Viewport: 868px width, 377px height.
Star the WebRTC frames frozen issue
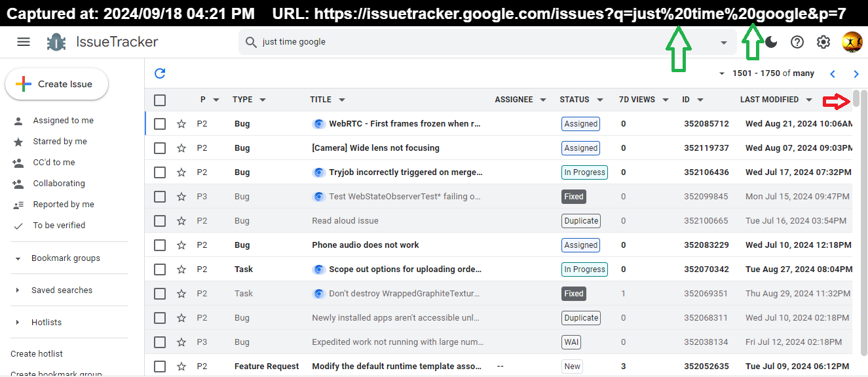181,124
